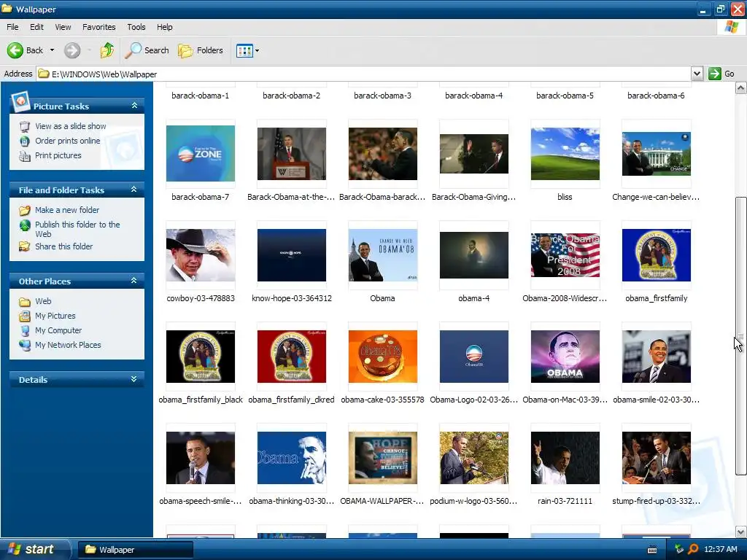Toggle the Folders pane

(x=201, y=50)
